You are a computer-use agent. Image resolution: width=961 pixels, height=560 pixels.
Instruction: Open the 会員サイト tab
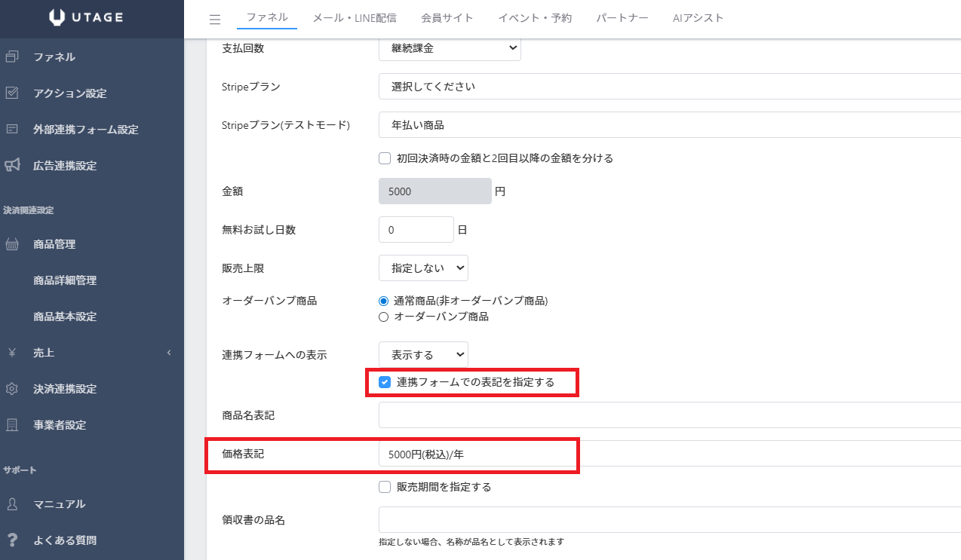pos(448,18)
